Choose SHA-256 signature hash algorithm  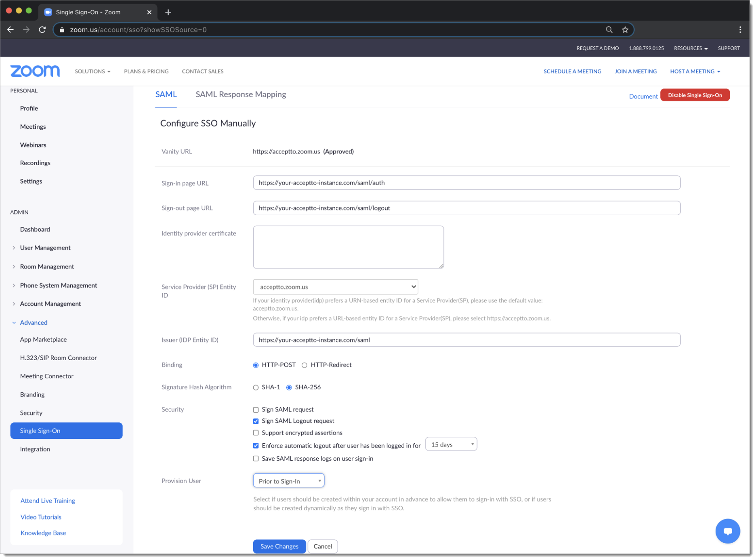pyautogui.click(x=289, y=388)
